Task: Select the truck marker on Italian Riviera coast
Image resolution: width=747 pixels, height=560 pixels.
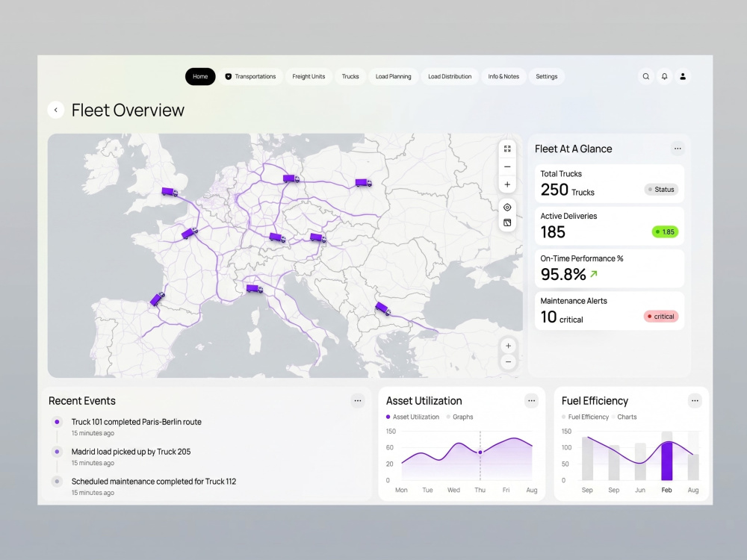Action: coord(255,288)
